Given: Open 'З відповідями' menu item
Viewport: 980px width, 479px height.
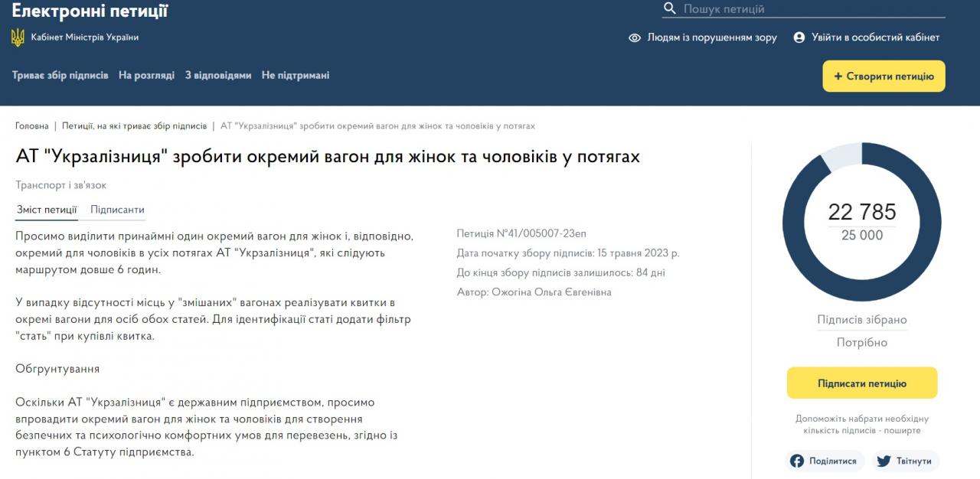Looking at the screenshot, I should 218,76.
